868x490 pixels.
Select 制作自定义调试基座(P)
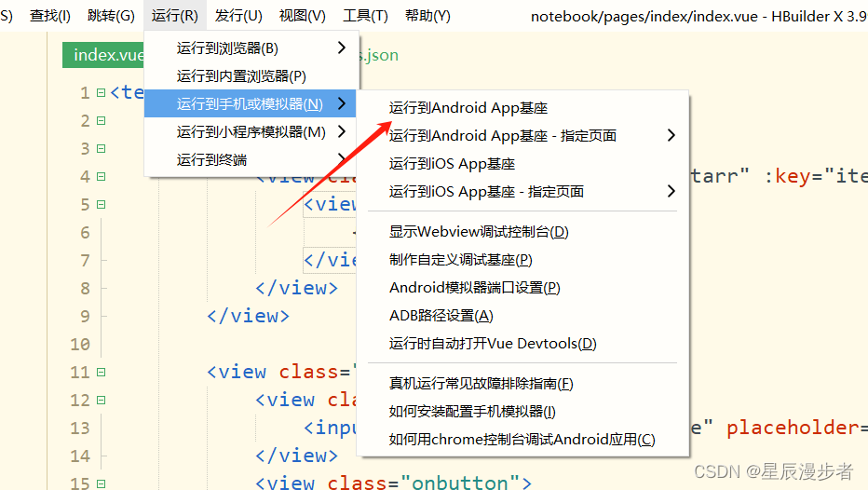(x=522, y=260)
